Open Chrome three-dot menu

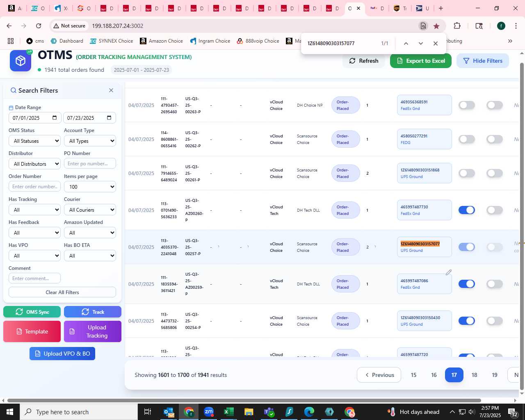tap(516, 26)
